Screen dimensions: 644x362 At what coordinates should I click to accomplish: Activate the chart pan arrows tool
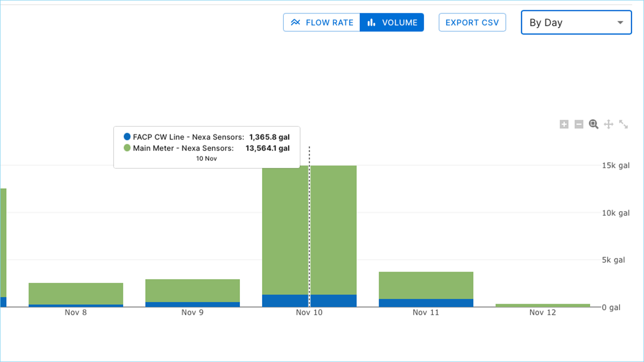pos(609,124)
